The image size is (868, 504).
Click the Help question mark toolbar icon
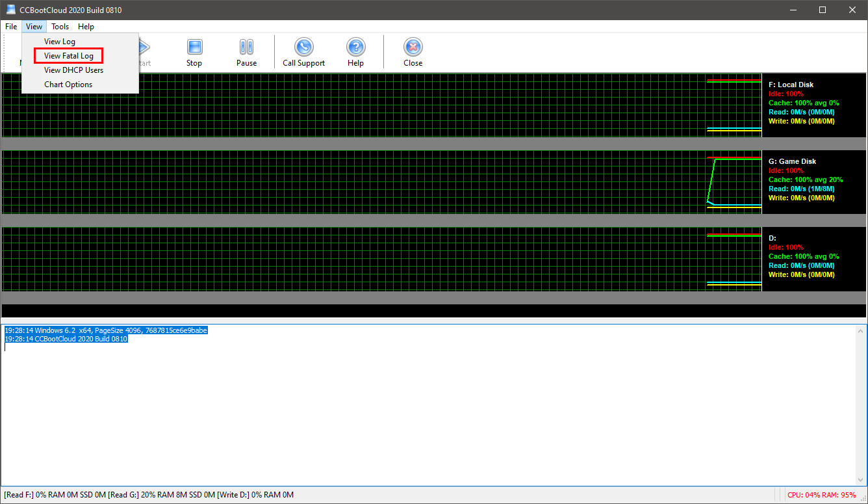point(355,47)
